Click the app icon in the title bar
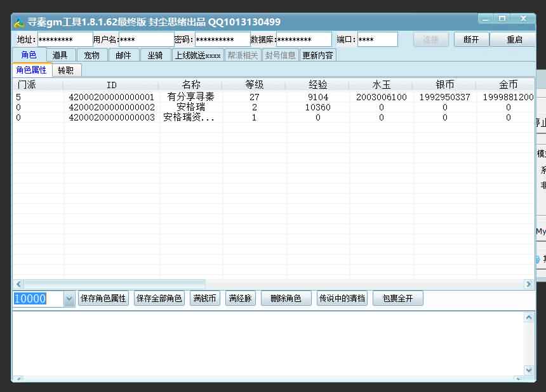The height and width of the screenshot is (392, 546). point(19,22)
